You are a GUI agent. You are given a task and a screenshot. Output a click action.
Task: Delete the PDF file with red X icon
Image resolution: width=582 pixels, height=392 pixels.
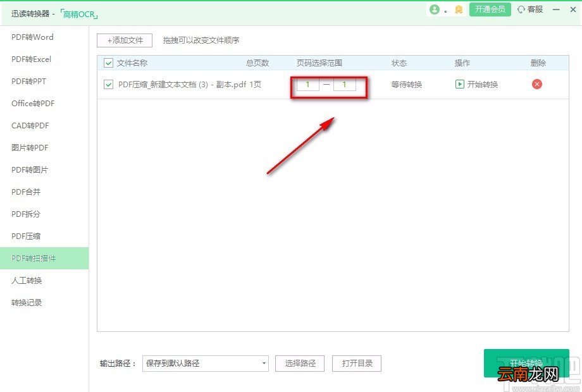[536, 84]
